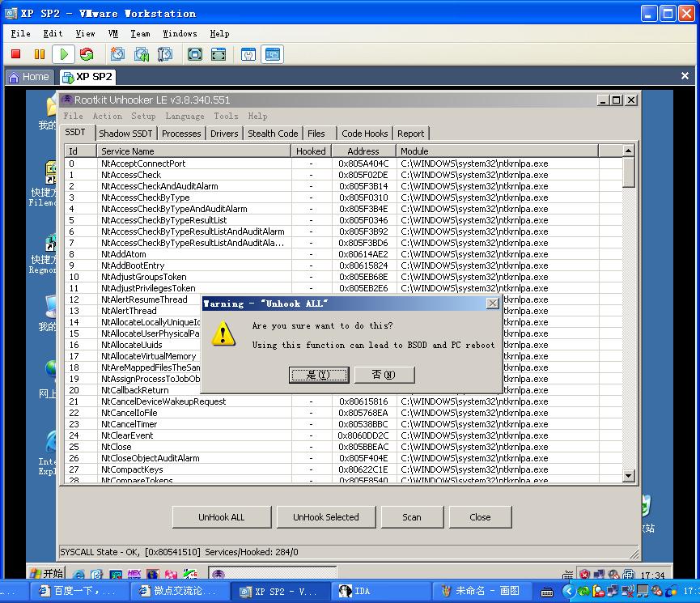Switch to Drivers tab
The height and width of the screenshot is (603, 700).
click(224, 134)
